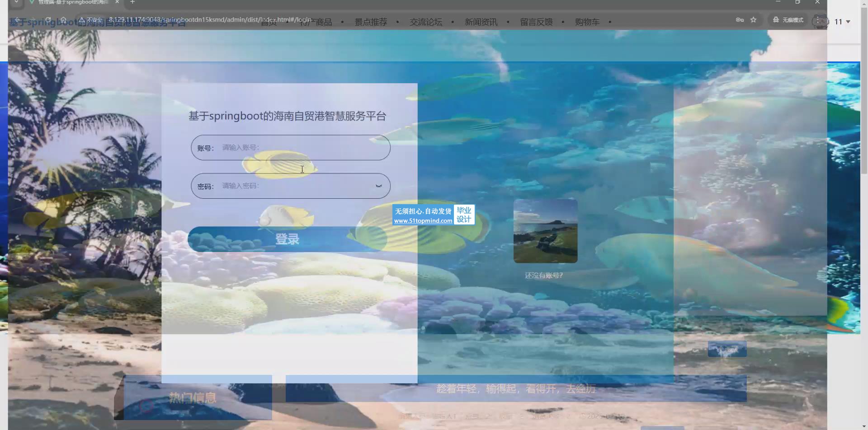Screen dimensions: 868x430
Task: Click the bookmark star icon
Action: (753, 20)
